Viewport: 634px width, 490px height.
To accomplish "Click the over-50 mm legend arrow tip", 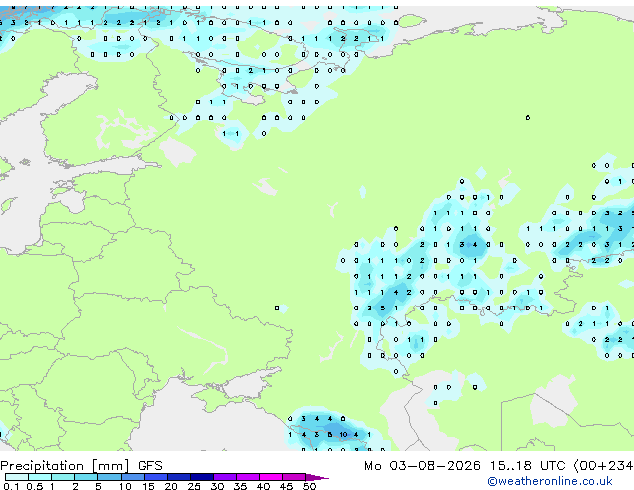I will coord(317,477).
